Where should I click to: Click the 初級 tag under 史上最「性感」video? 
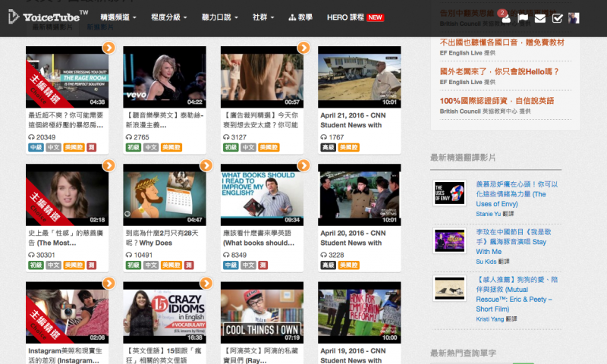click(36, 265)
